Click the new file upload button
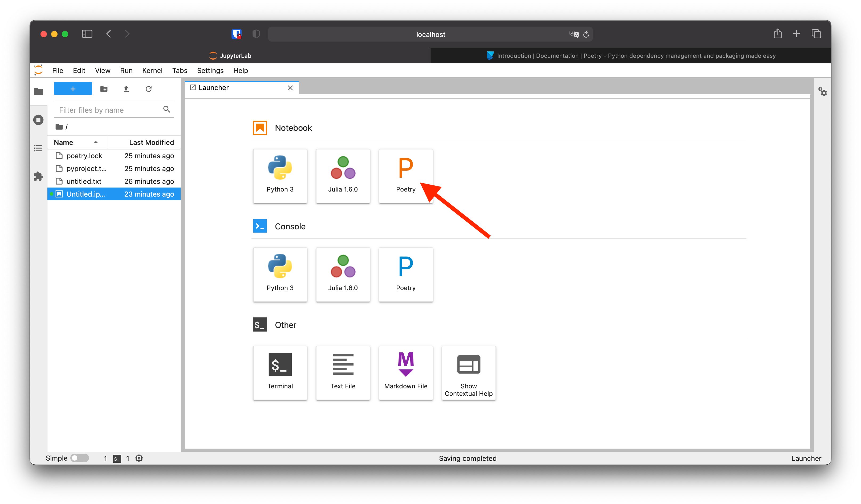 pyautogui.click(x=125, y=89)
